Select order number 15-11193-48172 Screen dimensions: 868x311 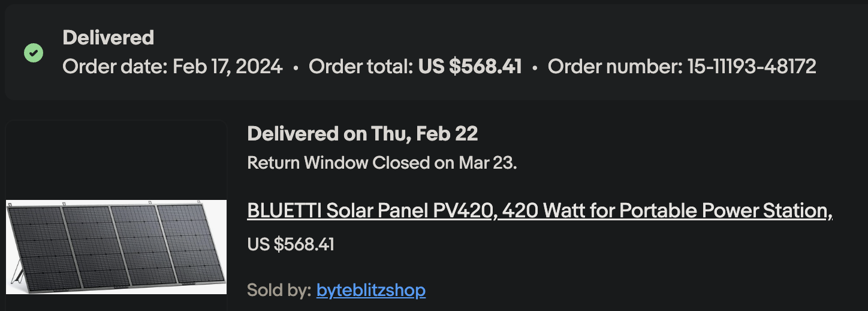752,67
